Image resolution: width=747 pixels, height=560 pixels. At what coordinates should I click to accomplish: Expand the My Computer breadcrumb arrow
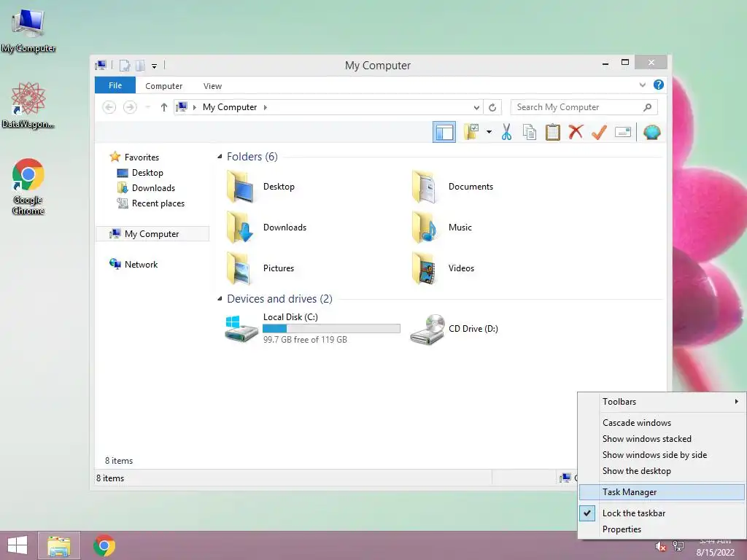pyautogui.click(x=266, y=107)
